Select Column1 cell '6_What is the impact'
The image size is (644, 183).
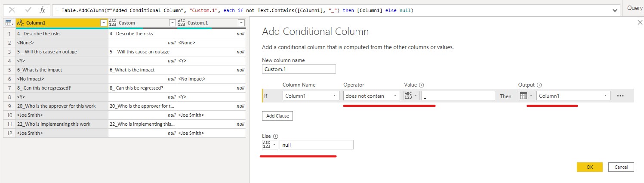point(62,70)
